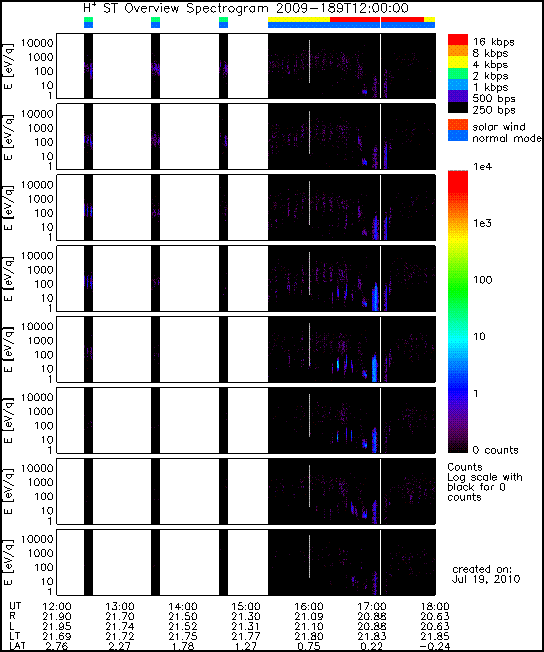The image size is (544, 652).
Task: Click the 'created on: Jul 19, 2010' text
Action: [486, 574]
